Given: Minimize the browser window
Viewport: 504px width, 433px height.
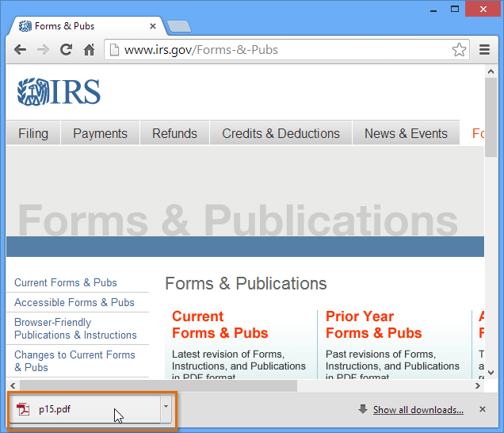Looking at the screenshot, I should coord(433,10).
